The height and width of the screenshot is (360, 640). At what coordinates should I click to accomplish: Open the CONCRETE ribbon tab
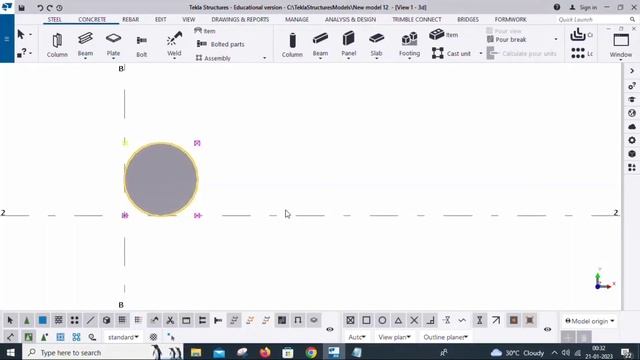tap(92, 19)
